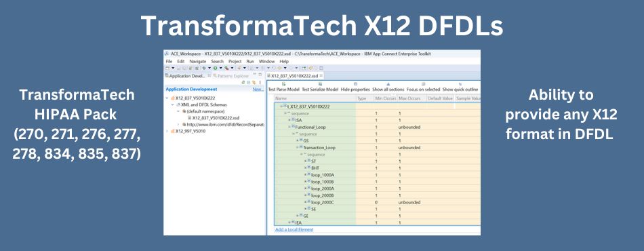Minimize the Application Development view panel
The width and height of the screenshot is (644, 251).
click(x=254, y=75)
